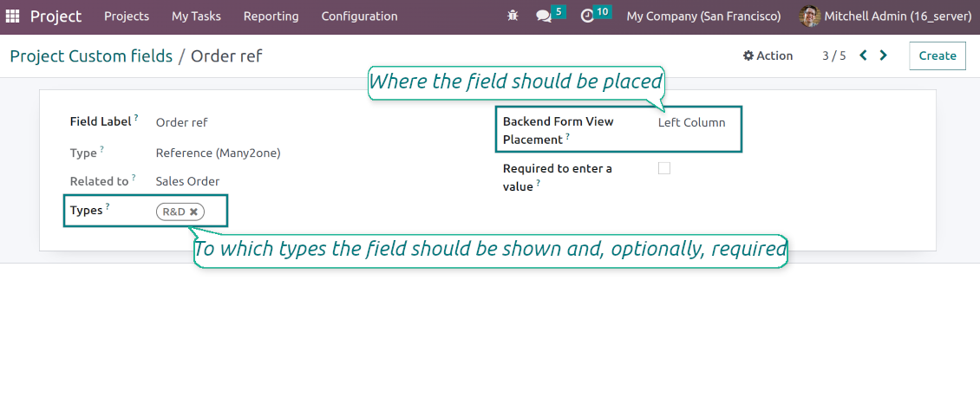Open the apps grid menu icon
980x417 pixels.
[x=12, y=16]
